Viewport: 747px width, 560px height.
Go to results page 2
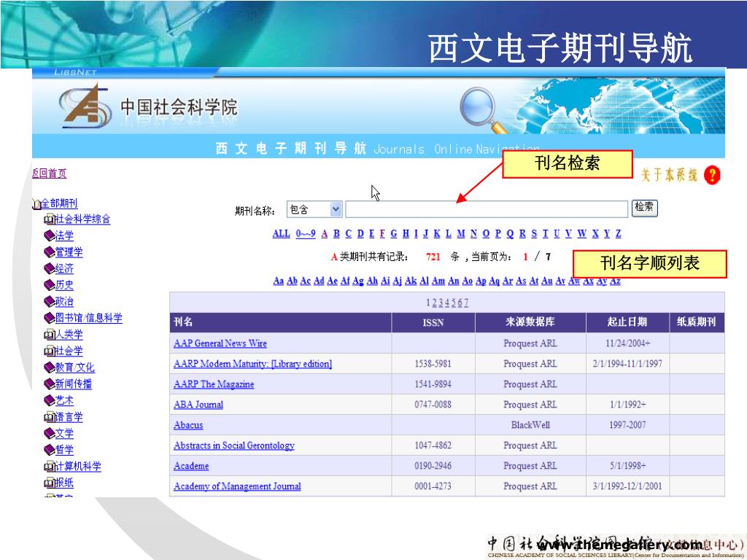pos(435,303)
